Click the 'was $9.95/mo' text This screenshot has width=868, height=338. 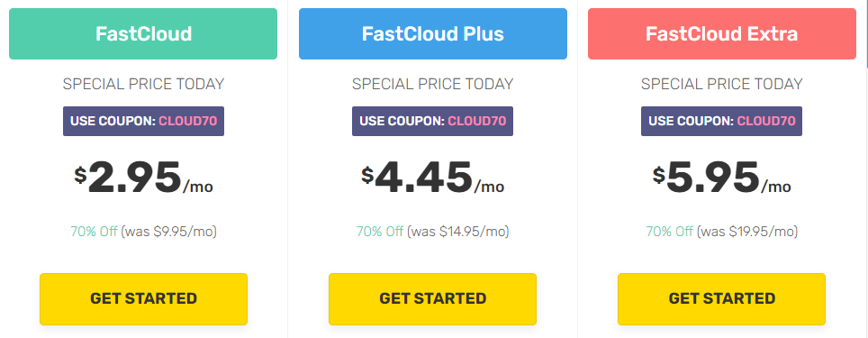coord(169,232)
